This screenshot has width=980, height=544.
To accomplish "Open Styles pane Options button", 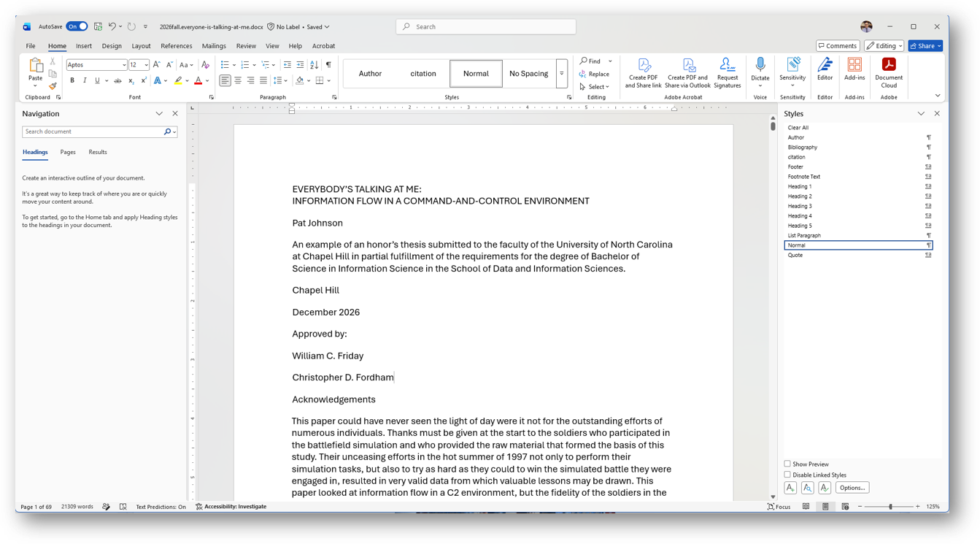I will coord(852,488).
